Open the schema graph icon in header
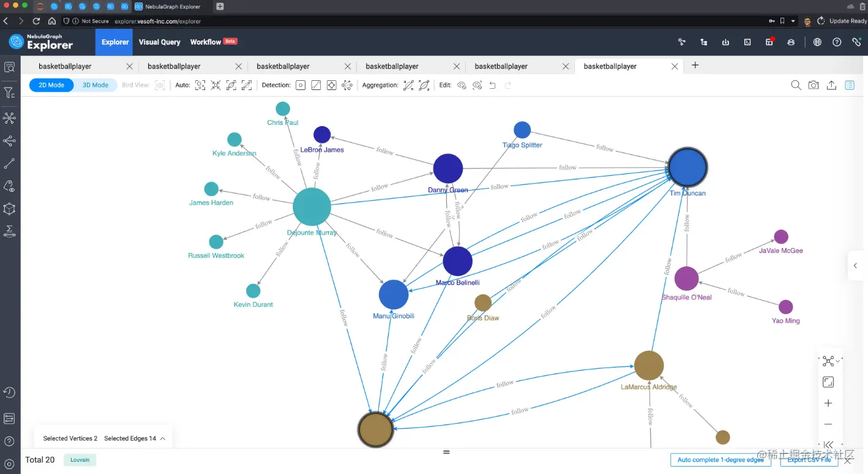The image size is (868, 474). (682, 42)
